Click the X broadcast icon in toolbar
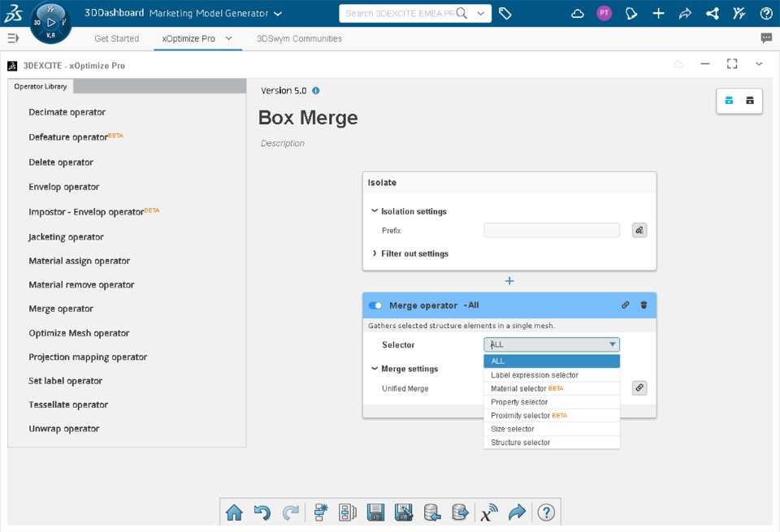This screenshot has width=780, height=532. tap(489, 513)
